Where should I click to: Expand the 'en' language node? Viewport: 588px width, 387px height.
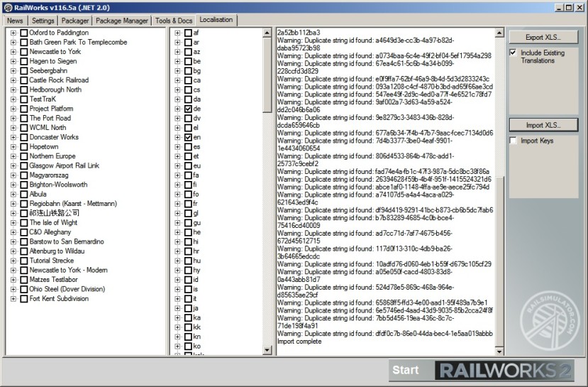pyautogui.click(x=178, y=137)
